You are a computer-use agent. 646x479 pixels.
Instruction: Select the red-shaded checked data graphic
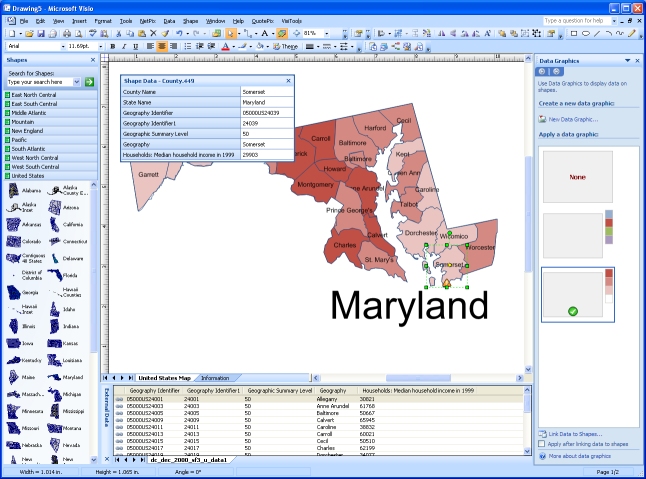coord(578,294)
